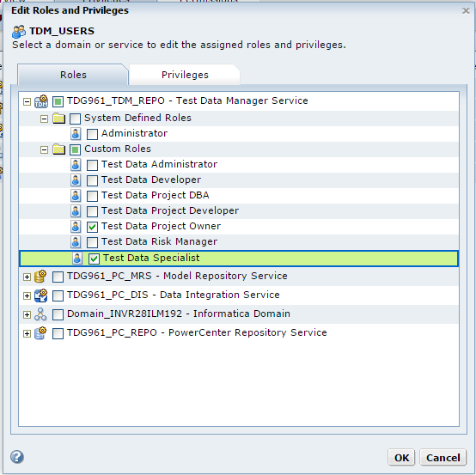476x475 pixels.
Task: Click the Informatica Domain node icon
Action: [x=40, y=314]
